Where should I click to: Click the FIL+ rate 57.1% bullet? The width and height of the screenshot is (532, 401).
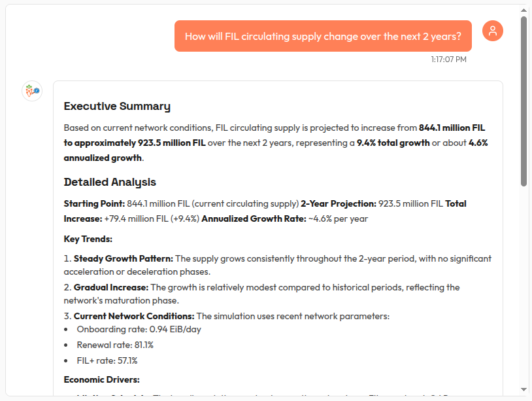point(107,360)
